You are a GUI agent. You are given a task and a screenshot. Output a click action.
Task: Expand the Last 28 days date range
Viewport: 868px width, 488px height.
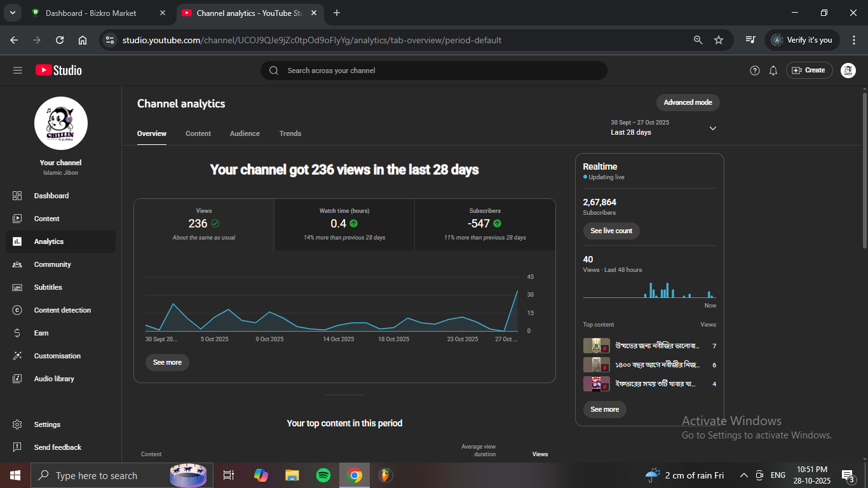pos(663,128)
